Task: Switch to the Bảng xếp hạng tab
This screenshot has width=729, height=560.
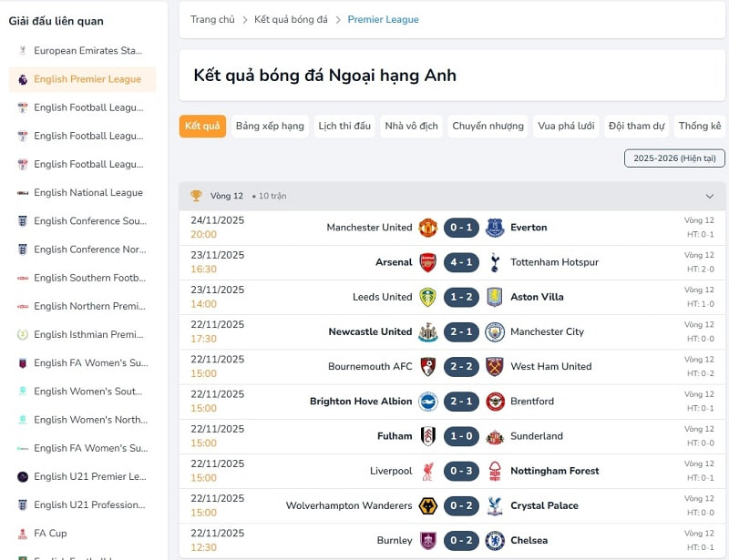Action: tap(270, 126)
